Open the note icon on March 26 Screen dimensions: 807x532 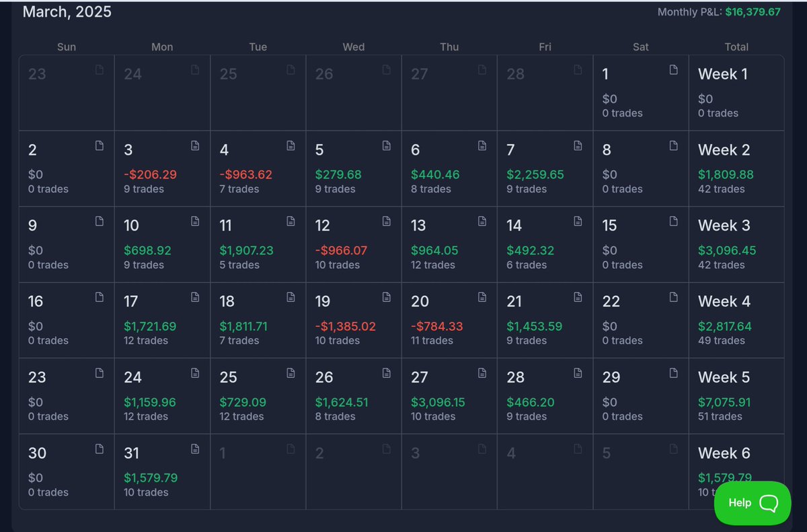(387, 373)
